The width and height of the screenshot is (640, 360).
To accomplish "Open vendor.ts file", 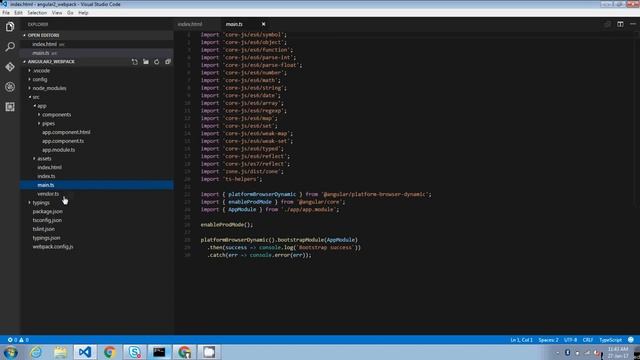I will [x=48, y=194].
